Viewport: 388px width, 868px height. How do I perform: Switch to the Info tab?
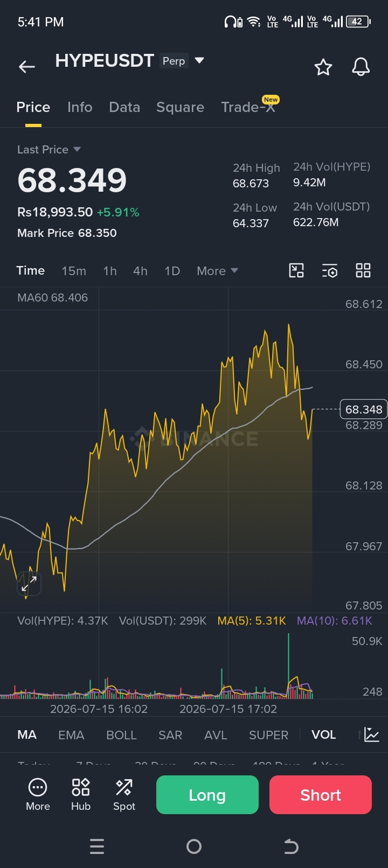click(80, 107)
